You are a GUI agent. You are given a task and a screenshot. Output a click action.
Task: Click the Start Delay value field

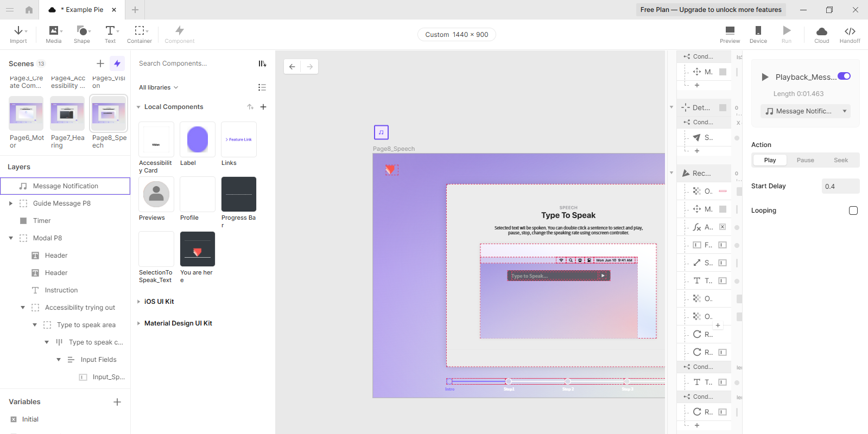tap(840, 186)
